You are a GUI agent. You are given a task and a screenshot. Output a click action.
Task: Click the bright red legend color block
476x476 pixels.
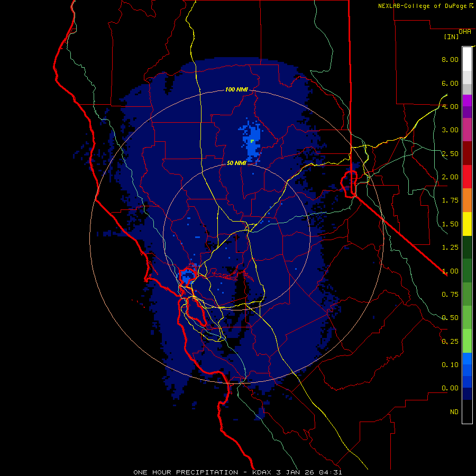pos(467,177)
